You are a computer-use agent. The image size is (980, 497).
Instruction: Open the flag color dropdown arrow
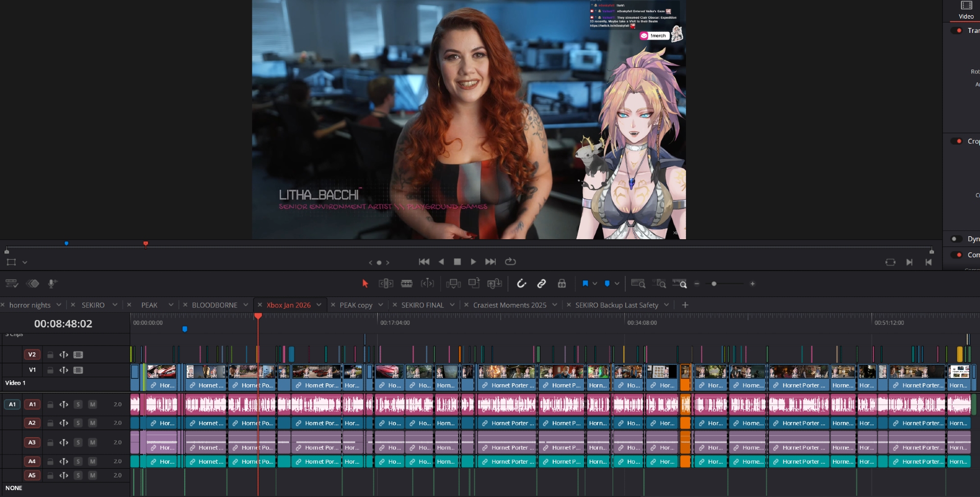pyautogui.click(x=595, y=283)
